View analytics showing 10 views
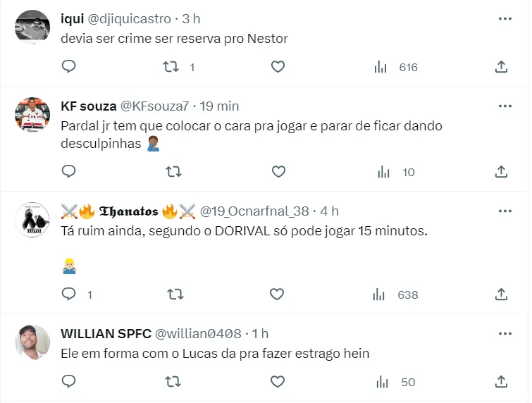 pyautogui.click(x=396, y=172)
